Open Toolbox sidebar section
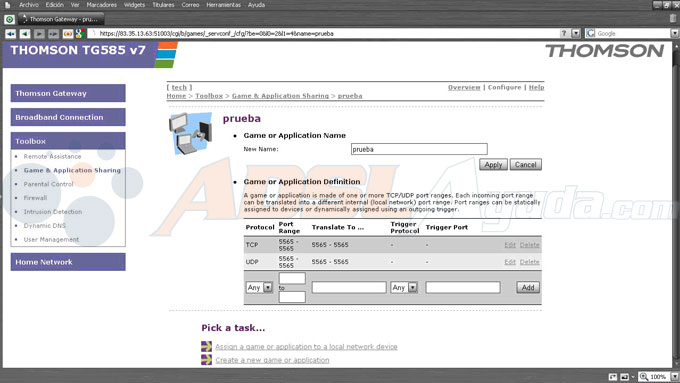 point(68,141)
